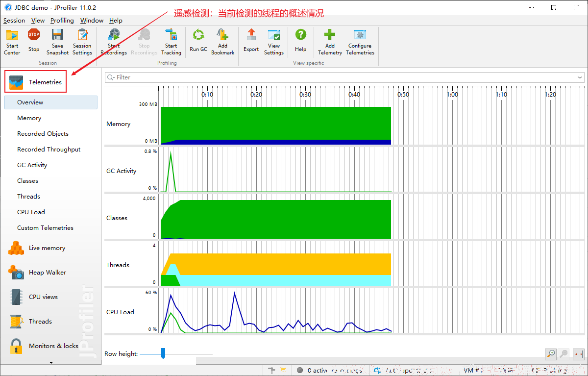
Task: Click the green Memory graph area
Action: coord(276,123)
